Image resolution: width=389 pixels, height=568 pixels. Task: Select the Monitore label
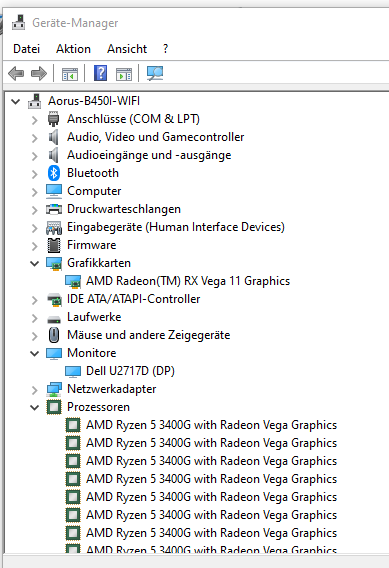pyautogui.click(x=92, y=353)
